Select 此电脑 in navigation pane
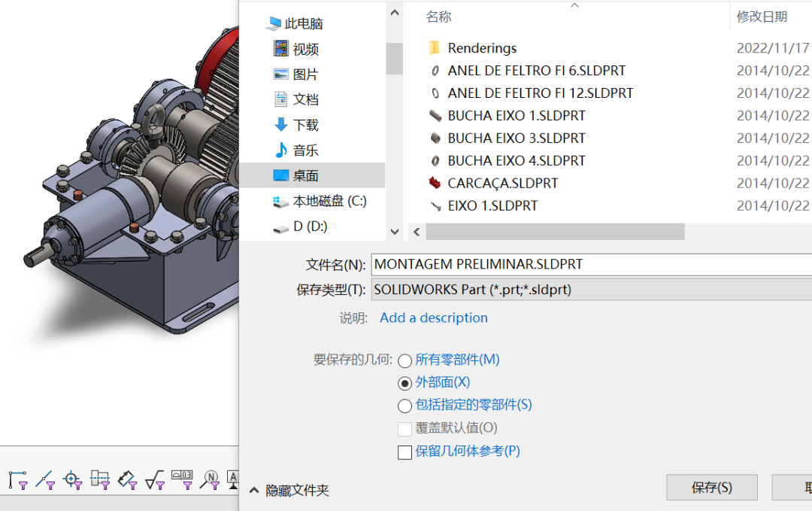The height and width of the screenshot is (511, 812). [295, 23]
